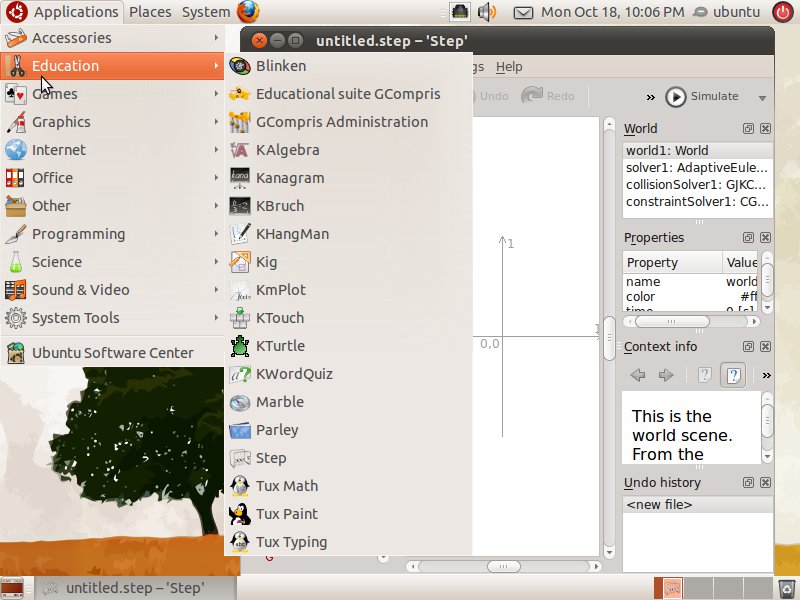
Task: Open the ubuntu user menu in top panel
Action: pos(727,12)
